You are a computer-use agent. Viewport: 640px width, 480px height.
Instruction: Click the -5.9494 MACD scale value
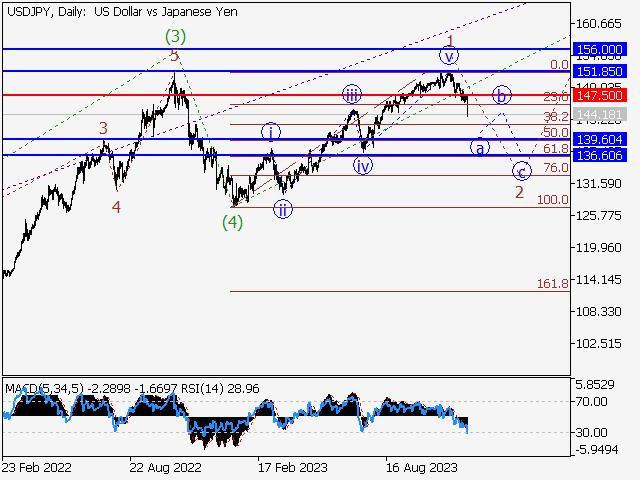(597, 450)
